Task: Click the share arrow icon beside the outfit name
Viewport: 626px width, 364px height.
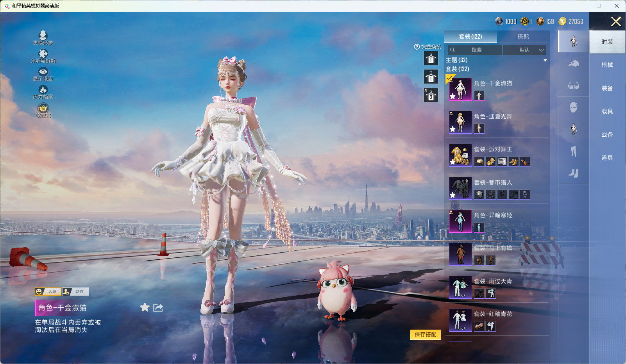Action: pyautogui.click(x=158, y=308)
